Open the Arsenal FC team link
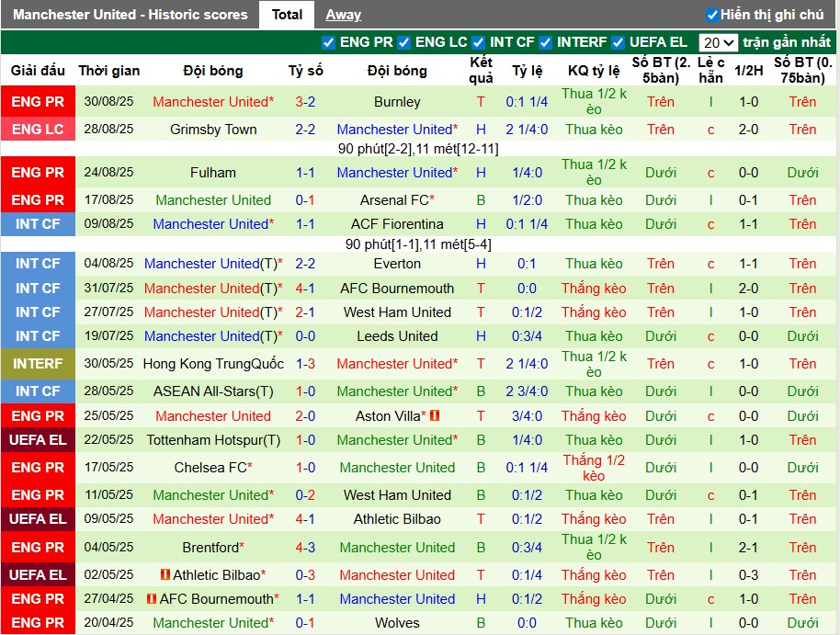The width and height of the screenshot is (840, 635). (397, 199)
